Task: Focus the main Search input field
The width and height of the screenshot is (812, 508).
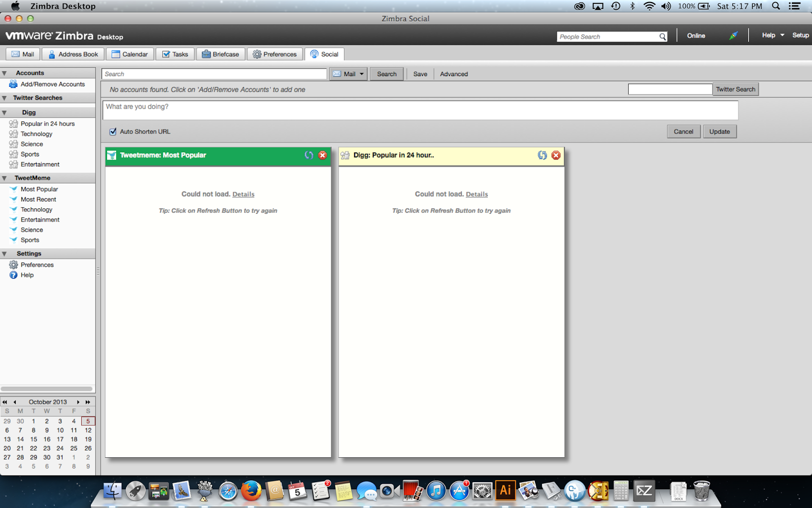Action: coord(214,74)
